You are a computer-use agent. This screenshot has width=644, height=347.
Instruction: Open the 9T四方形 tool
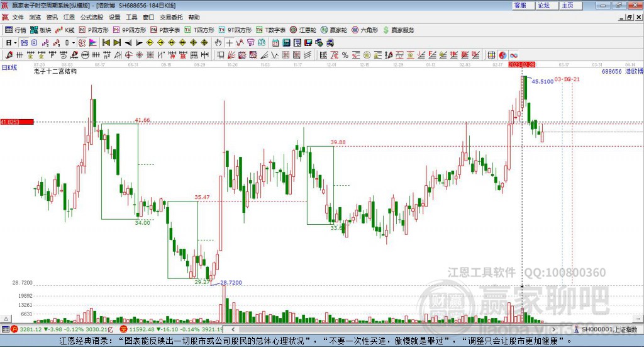coord(235,30)
